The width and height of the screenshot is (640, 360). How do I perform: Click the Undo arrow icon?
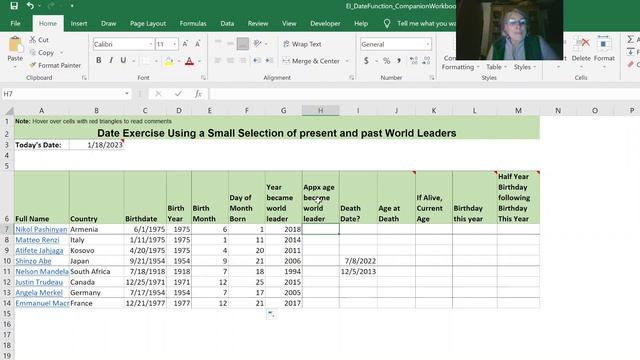pyautogui.click(x=30, y=6)
